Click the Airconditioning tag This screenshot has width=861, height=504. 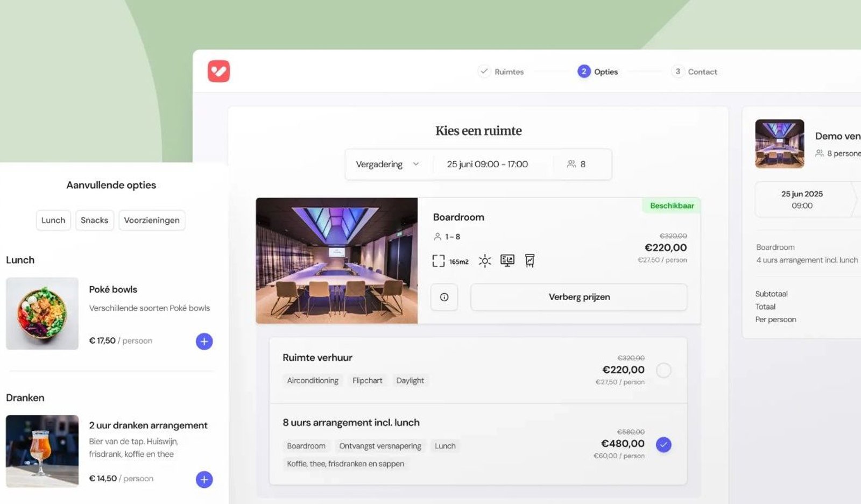(313, 380)
